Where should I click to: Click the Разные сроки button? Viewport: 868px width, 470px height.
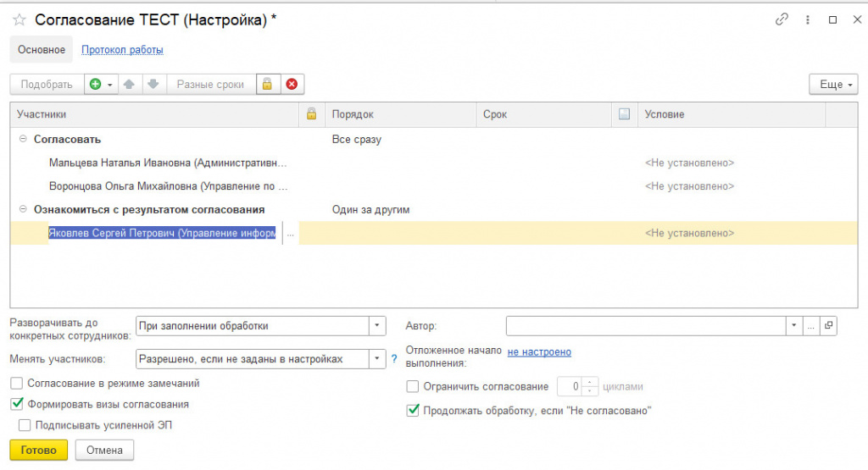pos(210,85)
